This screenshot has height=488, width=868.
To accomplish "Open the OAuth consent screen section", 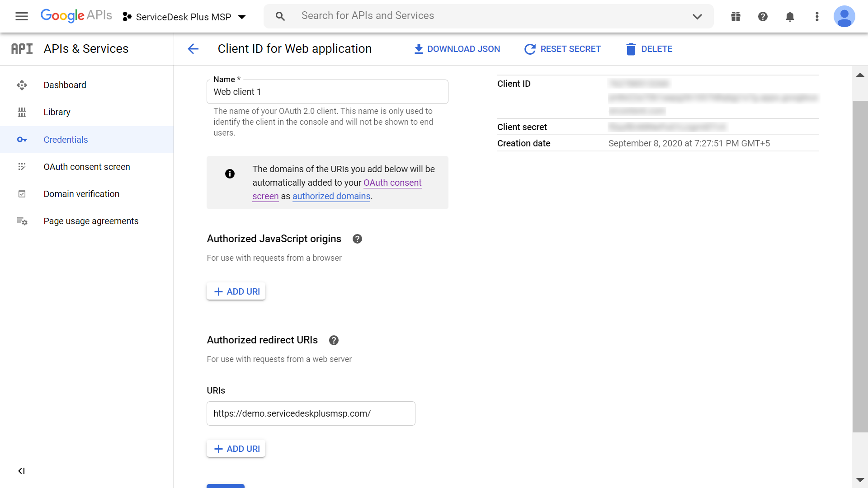I will [86, 167].
